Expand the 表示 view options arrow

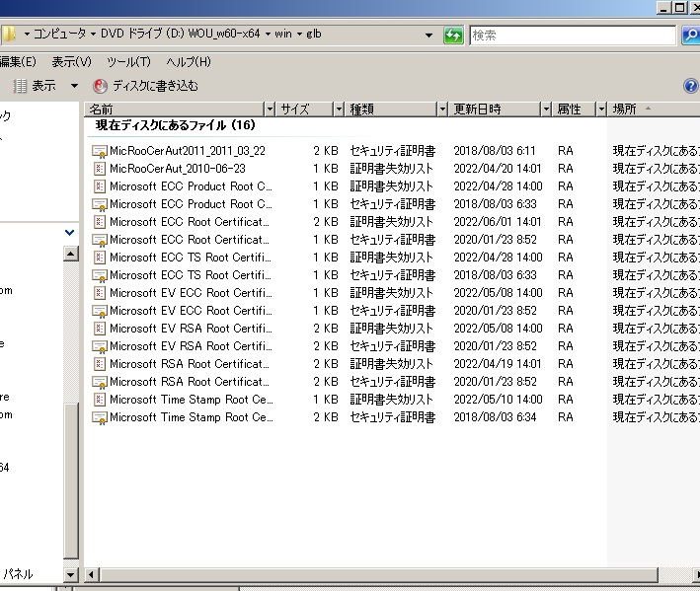coord(74,86)
